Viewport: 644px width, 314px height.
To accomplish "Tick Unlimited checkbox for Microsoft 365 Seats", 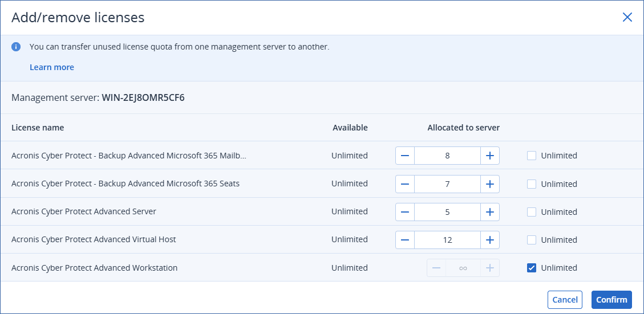I will point(532,184).
